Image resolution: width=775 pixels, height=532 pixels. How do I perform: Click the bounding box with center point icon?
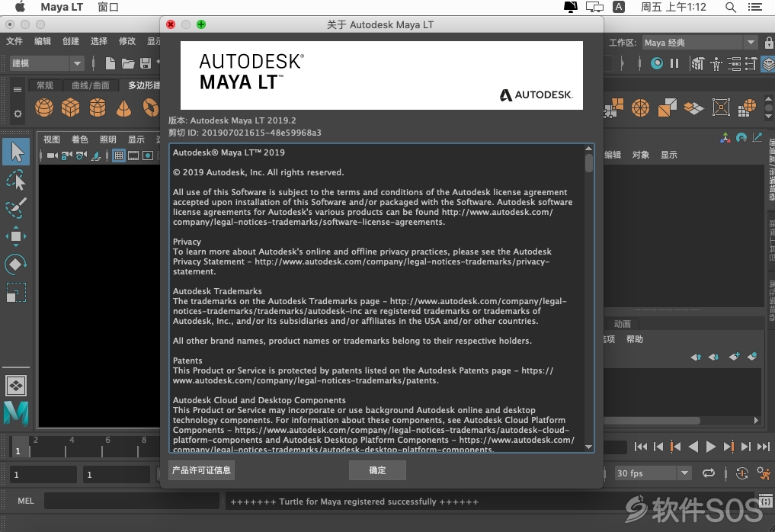[x=721, y=107]
